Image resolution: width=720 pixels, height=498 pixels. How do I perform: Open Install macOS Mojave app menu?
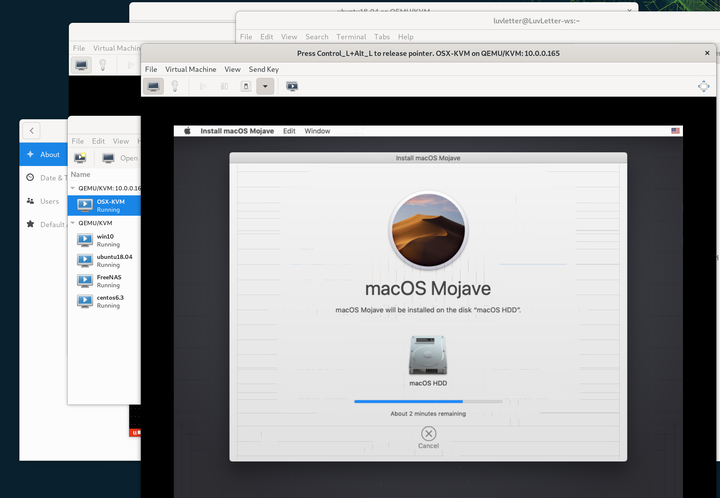click(x=237, y=131)
